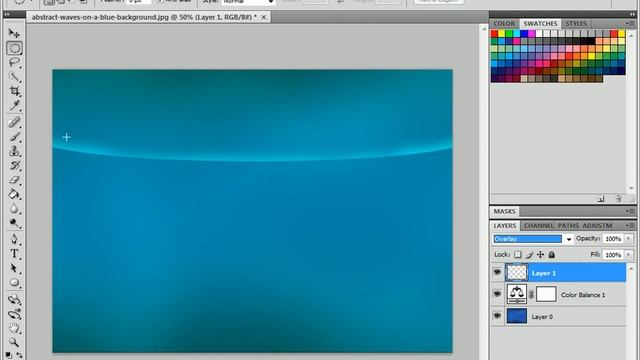Open the Fill slider arrow
This screenshot has width=640, height=360.
[x=629, y=255]
